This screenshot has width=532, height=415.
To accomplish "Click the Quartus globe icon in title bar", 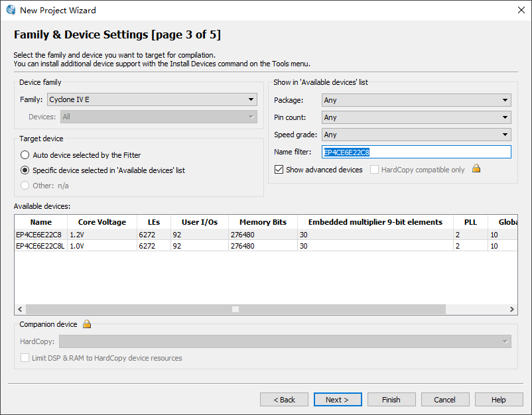I will tap(11, 10).
